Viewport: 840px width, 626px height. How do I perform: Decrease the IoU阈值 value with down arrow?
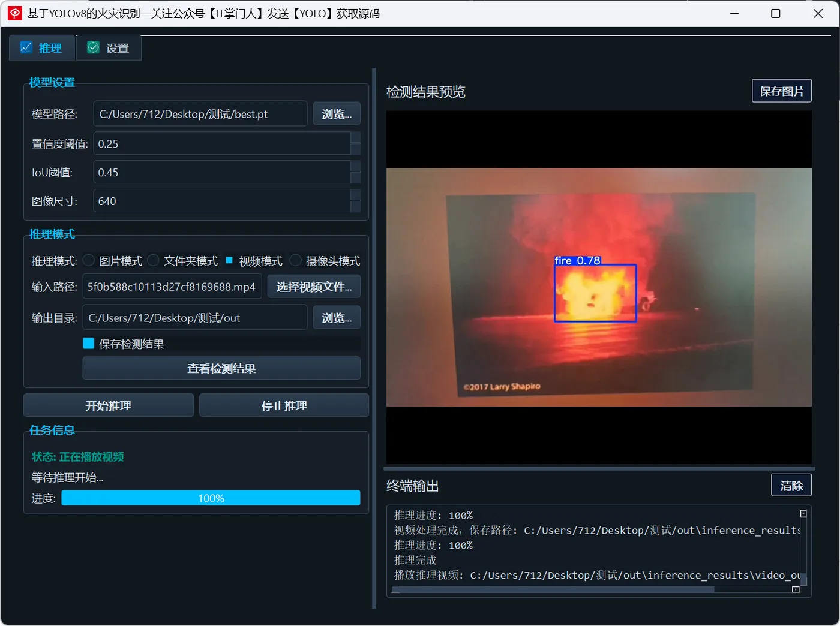pyautogui.click(x=356, y=178)
